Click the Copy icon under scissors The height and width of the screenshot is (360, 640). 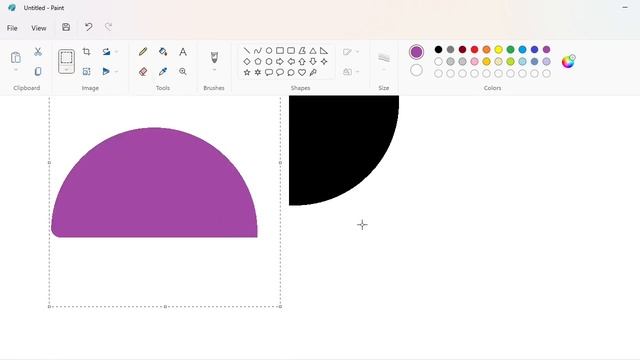pos(38,71)
